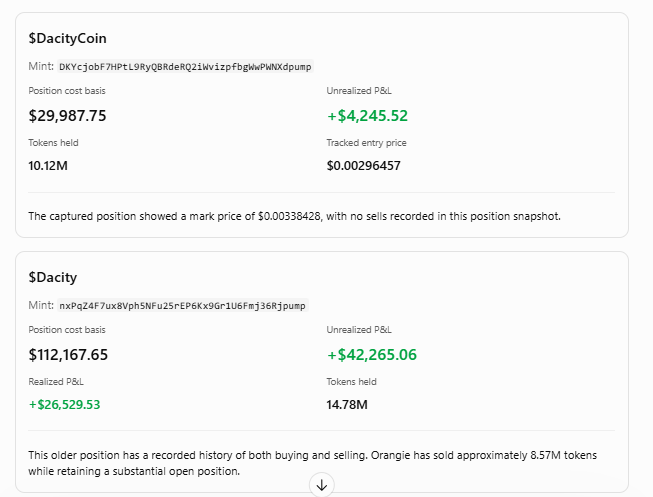Image resolution: width=653 pixels, height=497 pixels.
Task: Click Mint label in the $DacityCoin card
Action: coord(41,66)
